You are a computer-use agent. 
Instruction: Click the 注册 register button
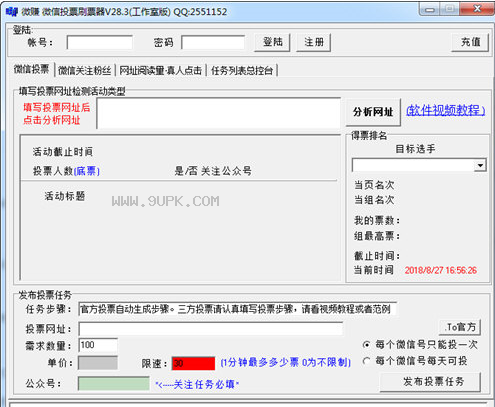click(x=314, y=42)
